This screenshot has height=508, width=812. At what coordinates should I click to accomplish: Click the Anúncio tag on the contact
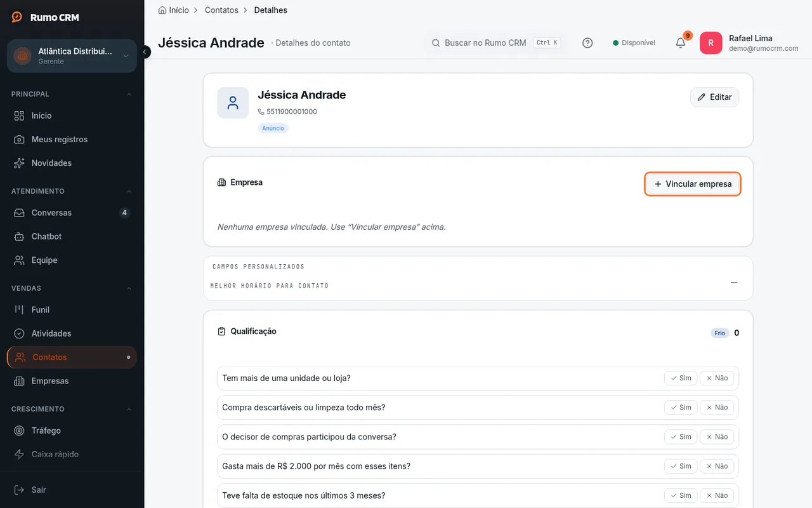pyautogui.click(x=273, y=128)
